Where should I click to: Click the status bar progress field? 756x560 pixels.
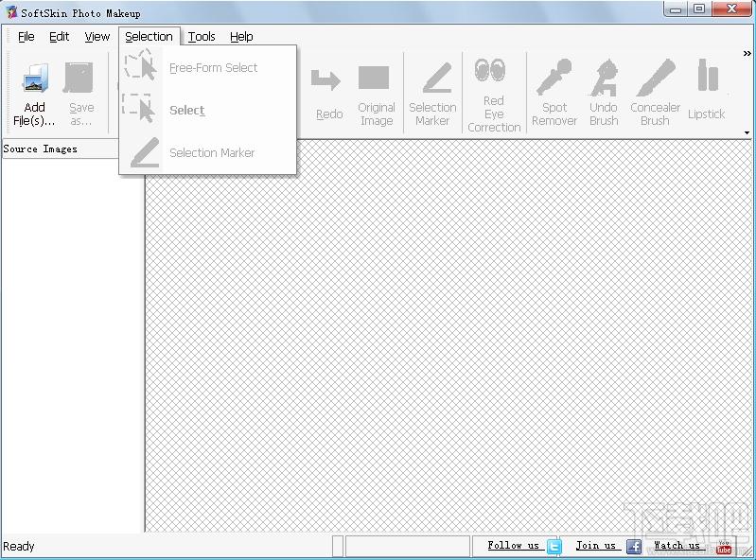(x=408, y=546)
